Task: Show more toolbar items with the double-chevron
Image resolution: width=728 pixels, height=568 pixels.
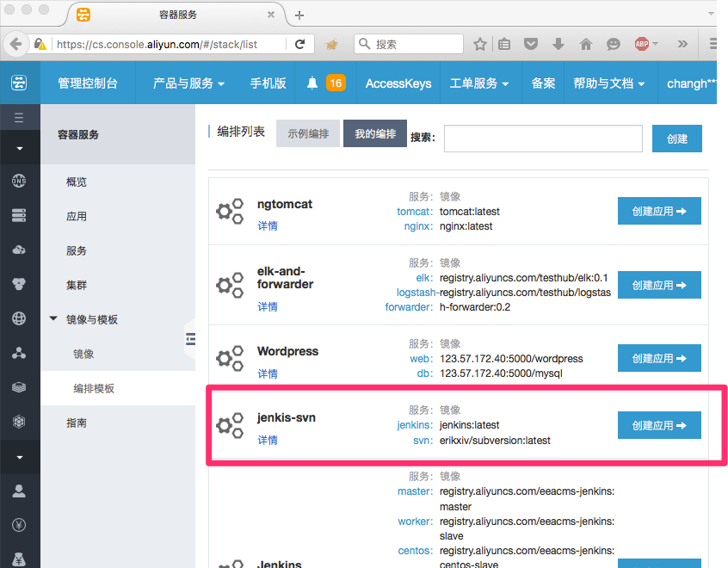Action: 682,44
